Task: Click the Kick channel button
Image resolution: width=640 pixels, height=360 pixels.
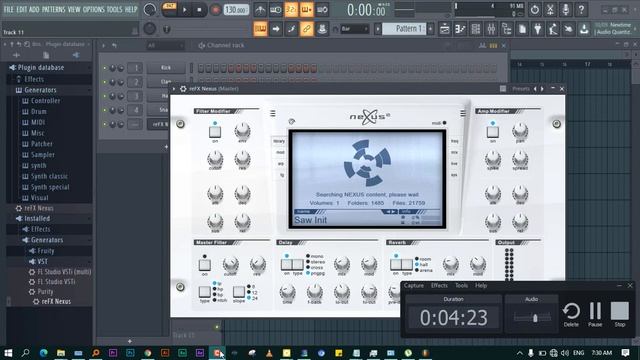Action: [166, 68]
